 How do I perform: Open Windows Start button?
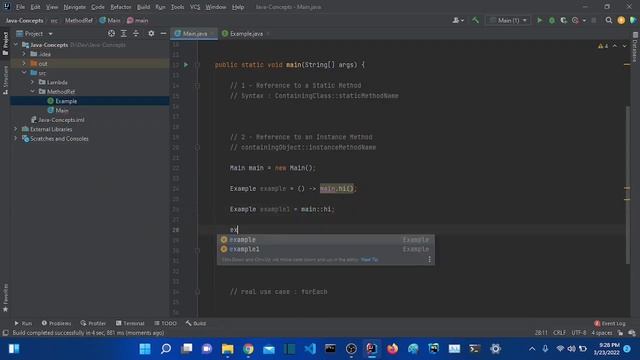click(x=145, y=349)
